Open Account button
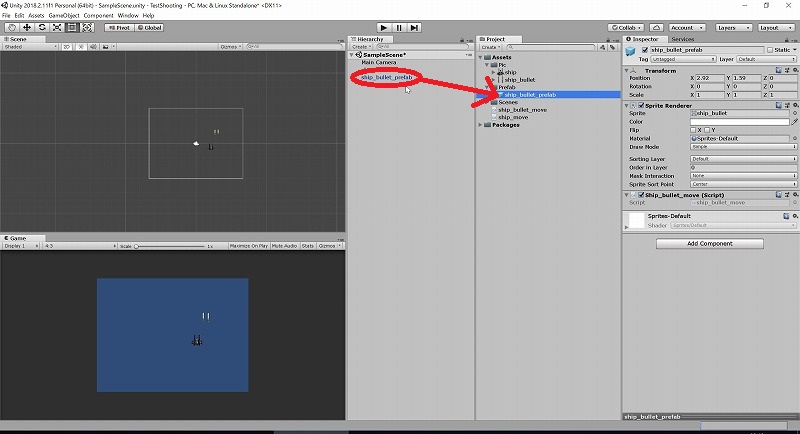The width and height of the screenshot is (800, 434). click(x=687, y=28)
